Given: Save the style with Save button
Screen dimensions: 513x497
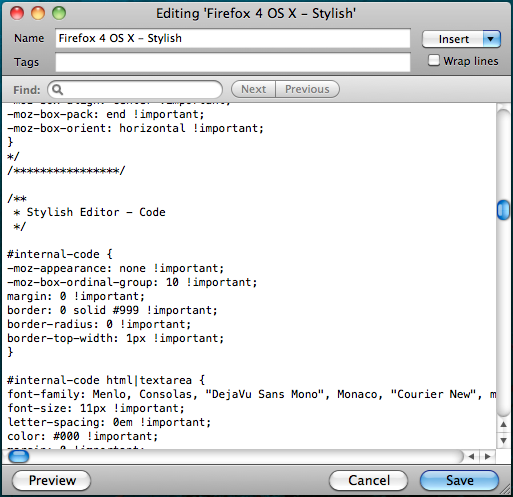Looking at the screenshot, I should coord(460,480).
